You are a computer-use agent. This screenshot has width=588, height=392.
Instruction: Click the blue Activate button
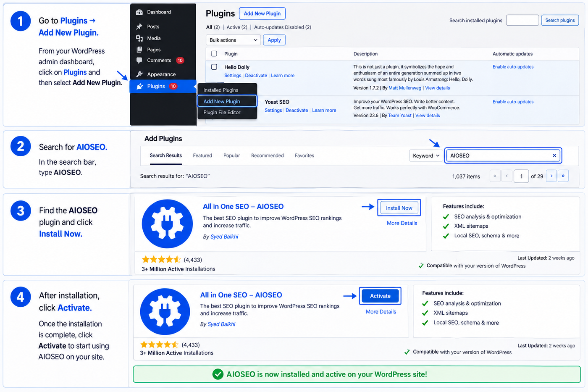[x=380, y=296]
